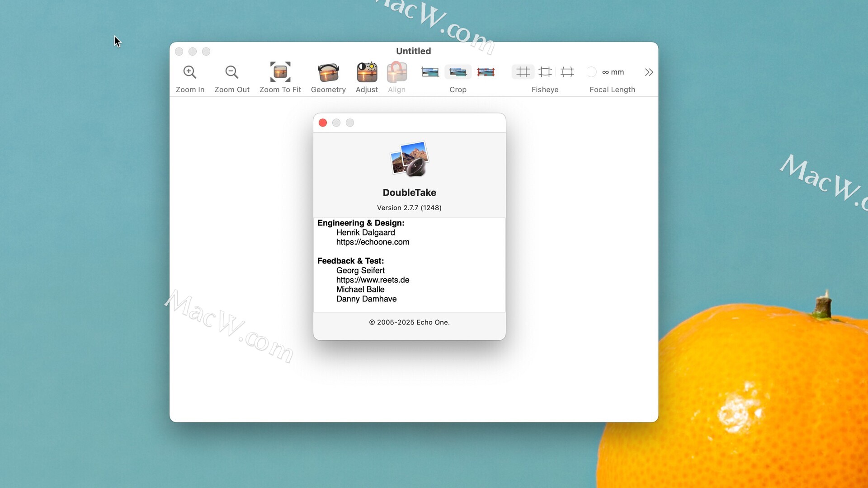Image resolution: width=868 pixels, height=488 pixels.
Task: Open the Geometry tool
Action: coord(328,72)
